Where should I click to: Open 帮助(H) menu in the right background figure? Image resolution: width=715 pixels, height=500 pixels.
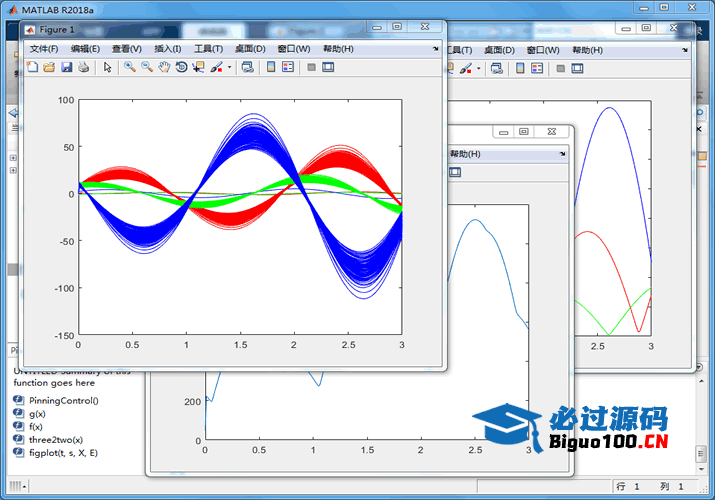[587, 50]
